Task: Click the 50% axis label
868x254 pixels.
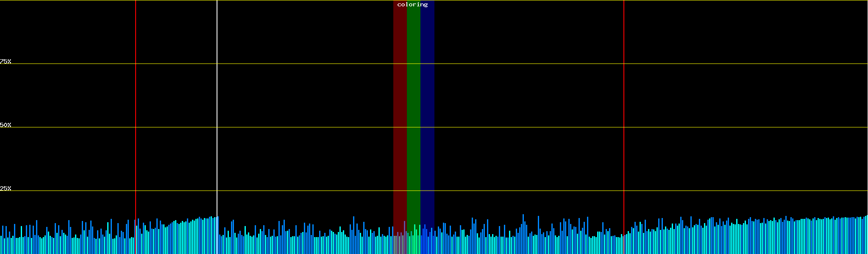Action: click(x=6, y=125)
